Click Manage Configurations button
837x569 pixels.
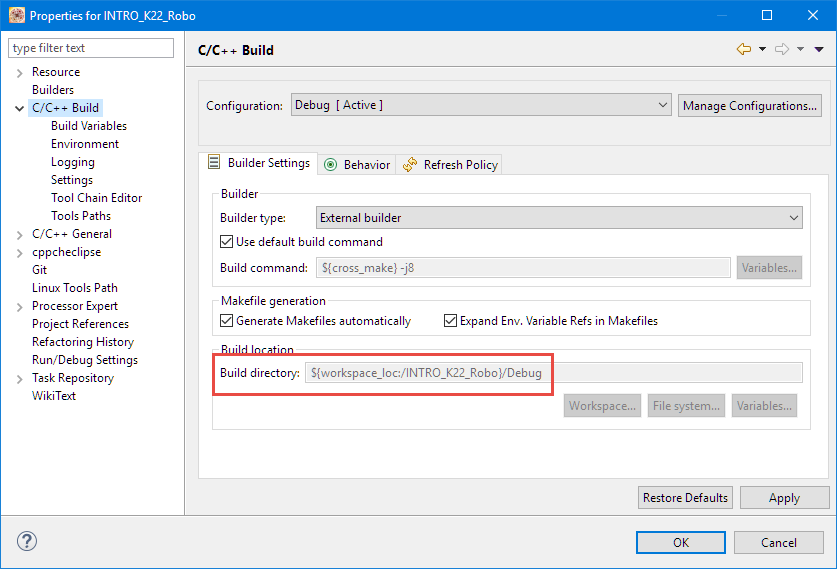point(750,105)
